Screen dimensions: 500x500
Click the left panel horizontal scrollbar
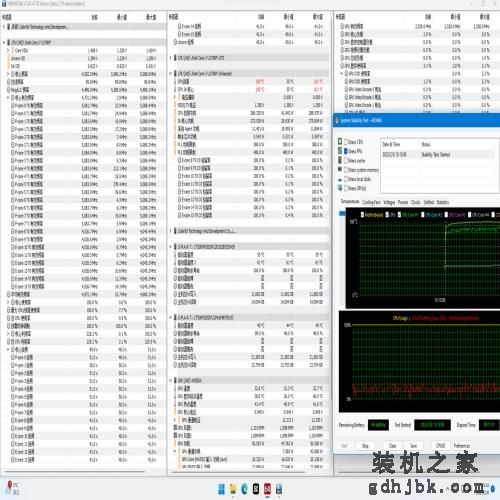click(x=74, y=471)
